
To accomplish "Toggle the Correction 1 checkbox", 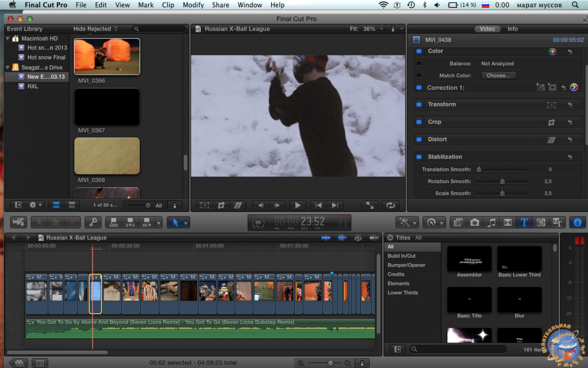I will 419,88.
